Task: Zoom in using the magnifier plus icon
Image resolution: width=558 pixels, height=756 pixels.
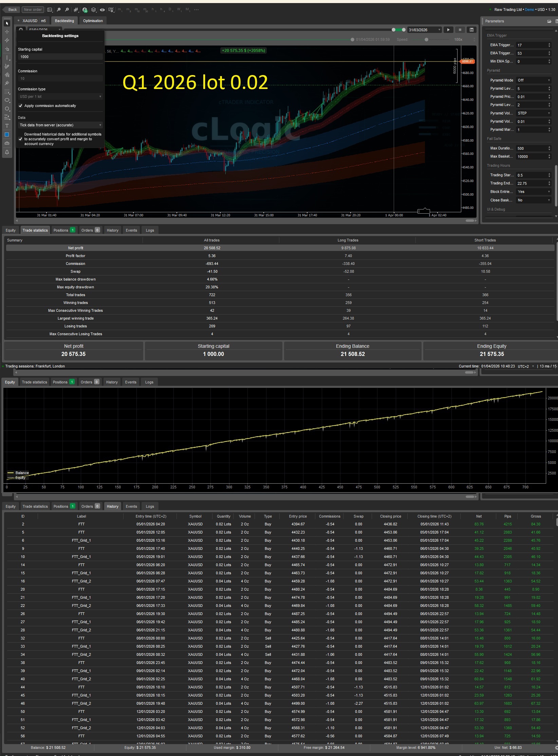Action: 67,10
